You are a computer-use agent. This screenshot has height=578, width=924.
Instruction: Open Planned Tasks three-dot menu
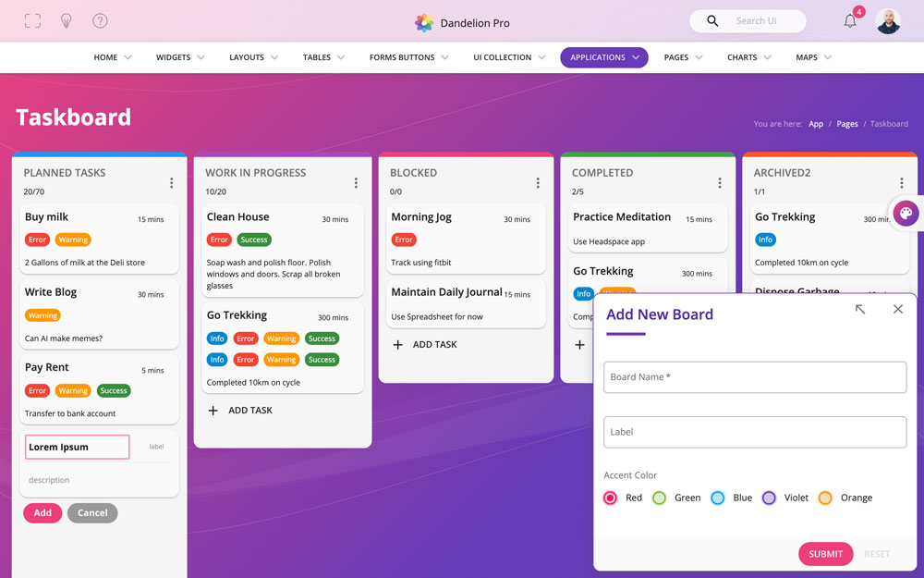(171, 183)
